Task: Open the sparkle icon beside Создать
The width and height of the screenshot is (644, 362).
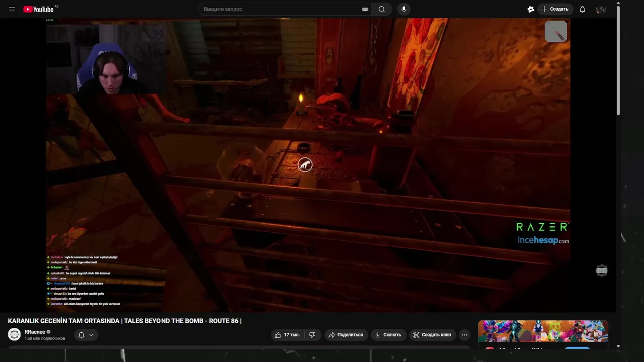Action: [x=530, y=9]
